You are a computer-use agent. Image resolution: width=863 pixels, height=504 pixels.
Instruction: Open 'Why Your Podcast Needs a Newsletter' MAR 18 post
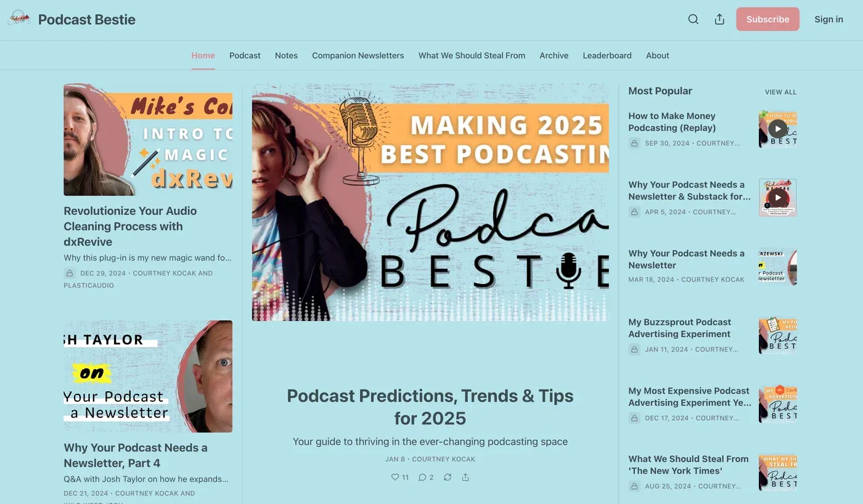(686, 259)
